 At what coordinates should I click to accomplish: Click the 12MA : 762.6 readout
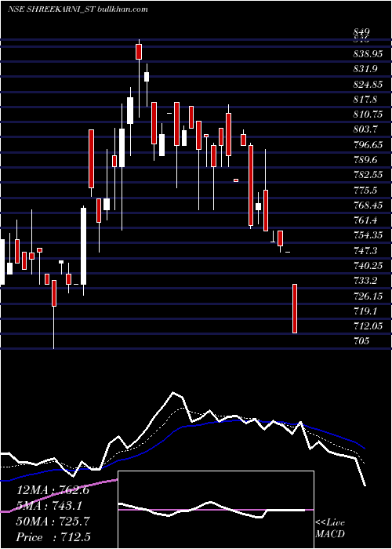pos(53,490)
